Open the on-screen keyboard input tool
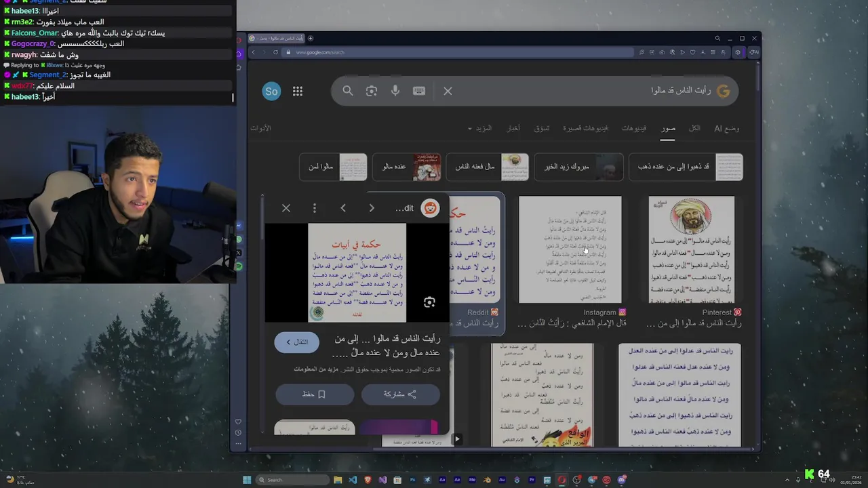The width and height of the screenshot is (868, 488). [419, 91]
